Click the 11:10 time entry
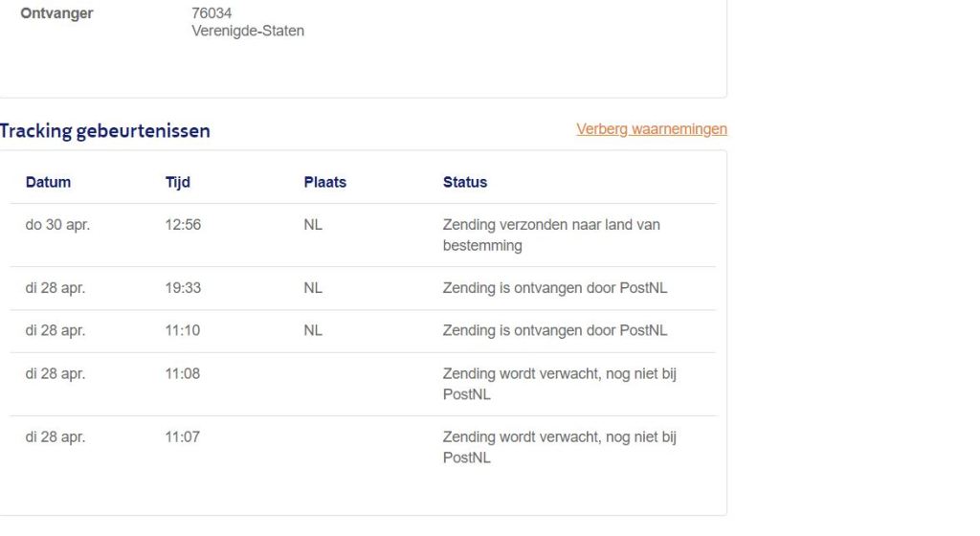Viewport: 980px width, 536px height. coord(183,331)
